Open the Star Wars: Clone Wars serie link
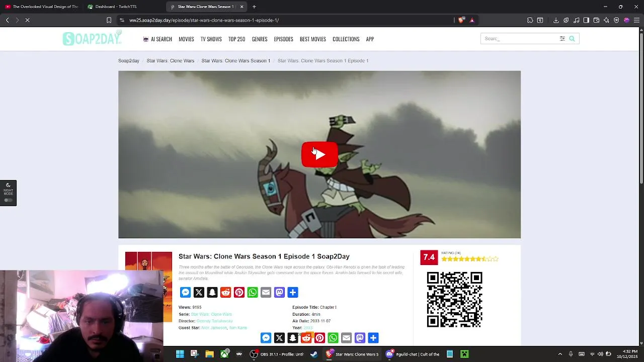The height and width of the screenshot is (362, 644). 211,314
